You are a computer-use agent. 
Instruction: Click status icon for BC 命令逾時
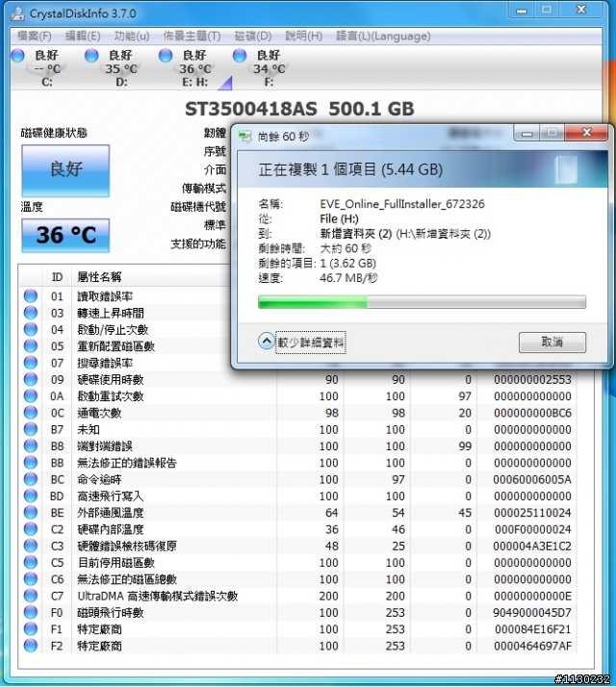[30, 479]
